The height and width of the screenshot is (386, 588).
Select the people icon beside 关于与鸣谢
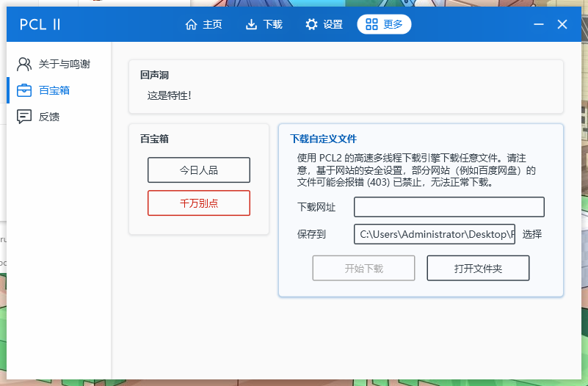24,64
